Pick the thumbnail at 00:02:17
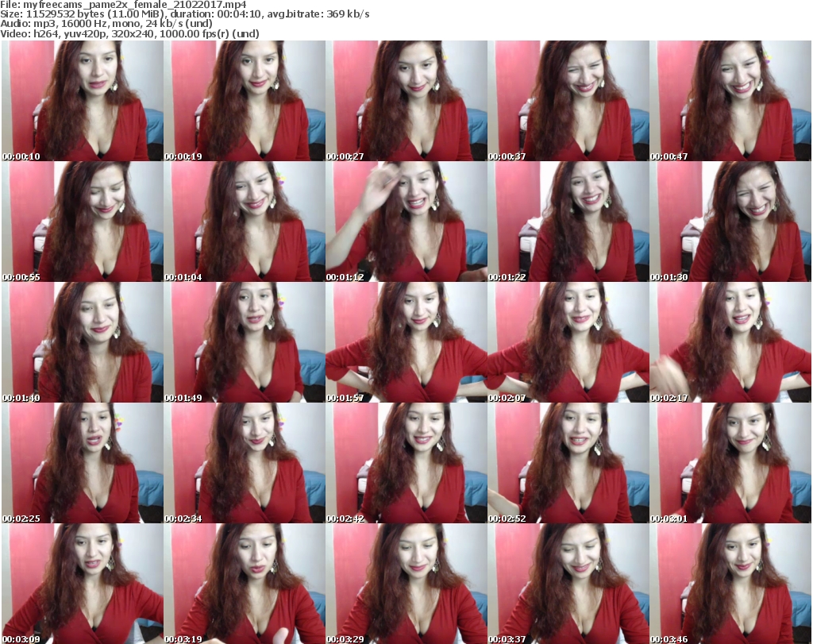The image size is (813, 644). (730, 342)
